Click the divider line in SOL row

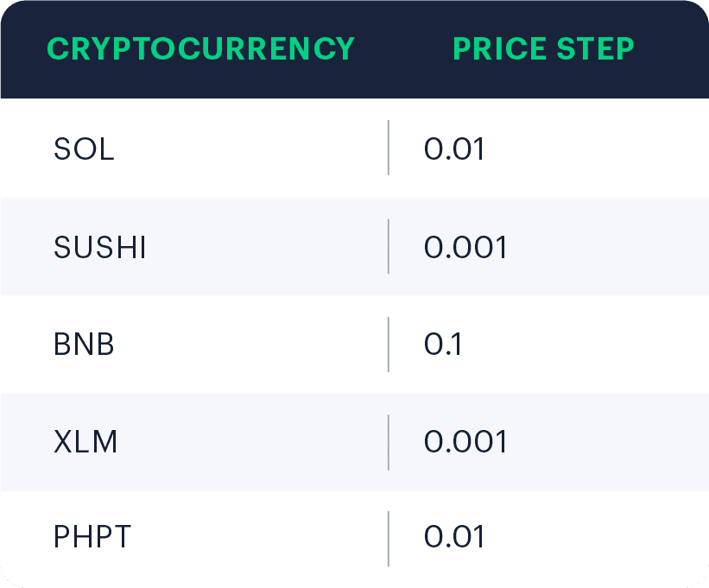[389, 148]
